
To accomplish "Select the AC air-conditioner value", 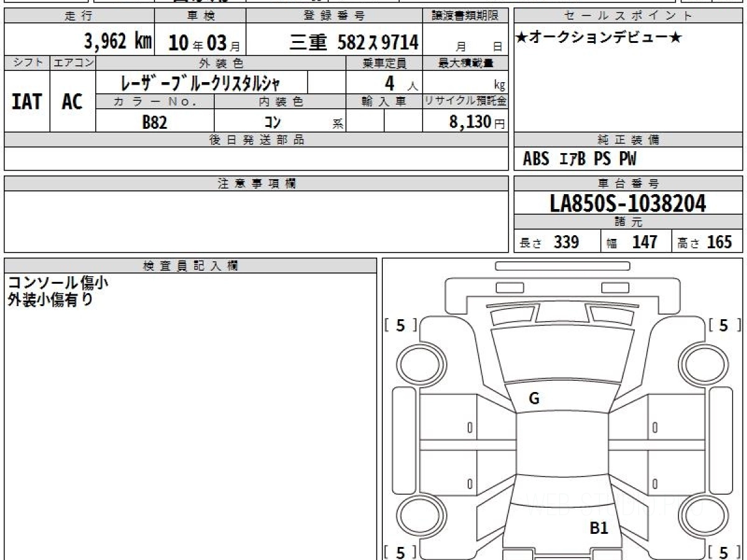I will coord(72,101).
